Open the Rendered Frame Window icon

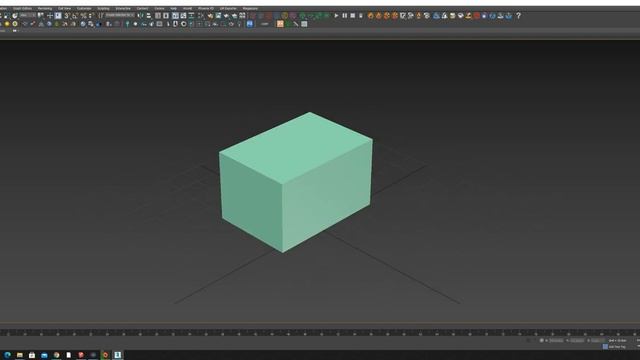pos(218,16)
